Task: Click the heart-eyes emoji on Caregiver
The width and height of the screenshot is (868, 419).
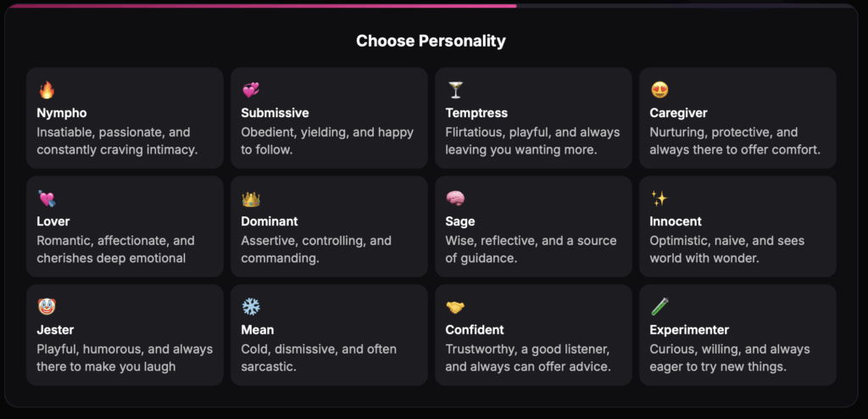Action: (659, 90)
